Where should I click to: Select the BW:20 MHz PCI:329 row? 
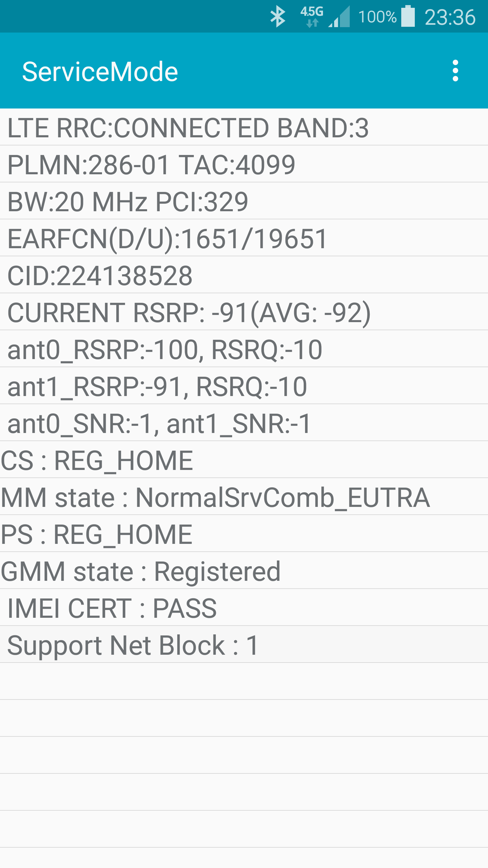[244, 201]
